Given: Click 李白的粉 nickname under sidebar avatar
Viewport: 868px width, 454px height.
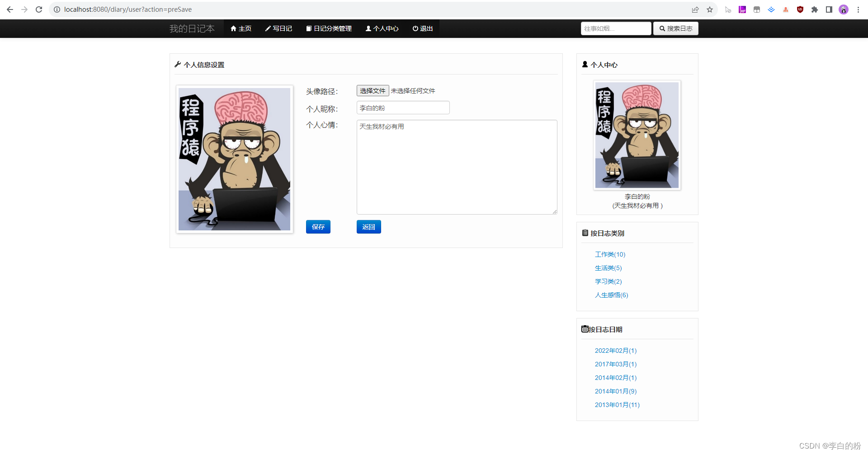Looking at the screenshot, I should pos(637,197).
